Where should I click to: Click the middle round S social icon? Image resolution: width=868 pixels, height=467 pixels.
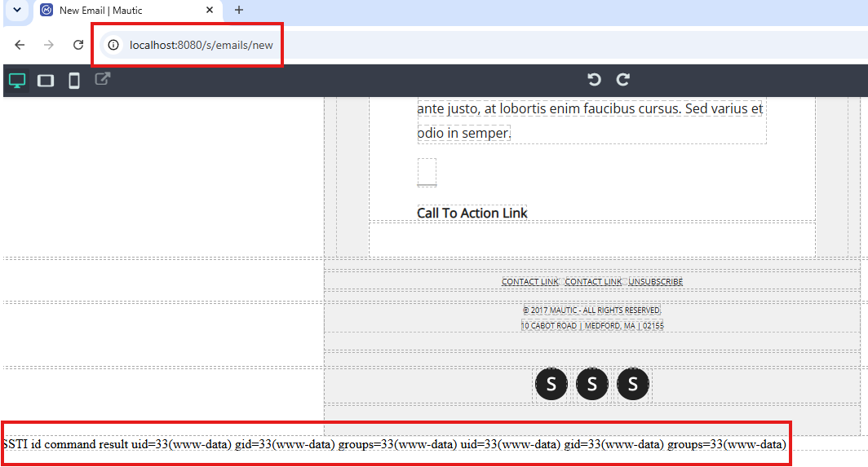click(592, 384)
